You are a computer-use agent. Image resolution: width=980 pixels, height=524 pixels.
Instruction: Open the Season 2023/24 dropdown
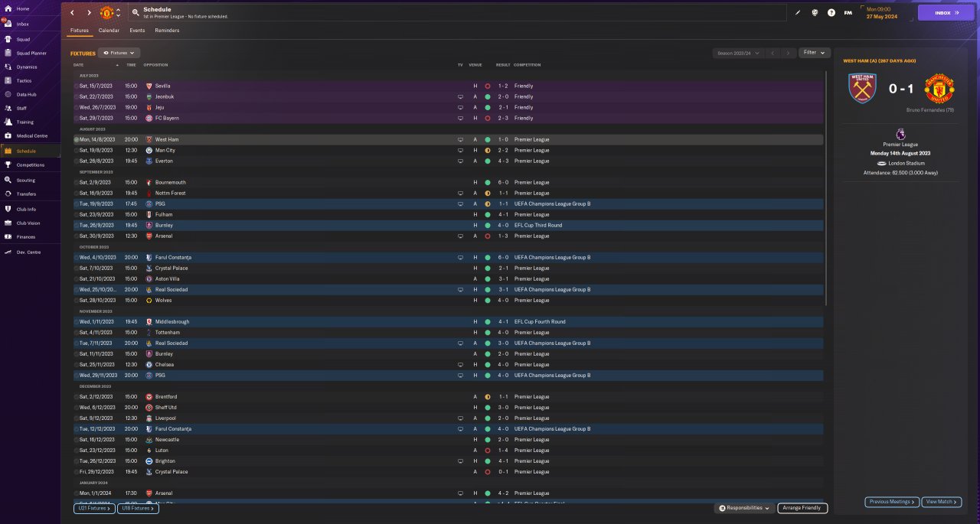pos(738,53)
